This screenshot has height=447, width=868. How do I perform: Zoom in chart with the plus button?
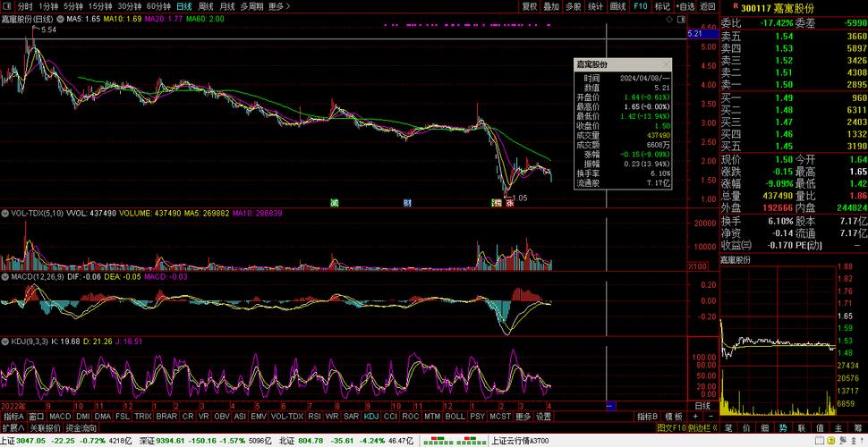[x=695, y=416]
